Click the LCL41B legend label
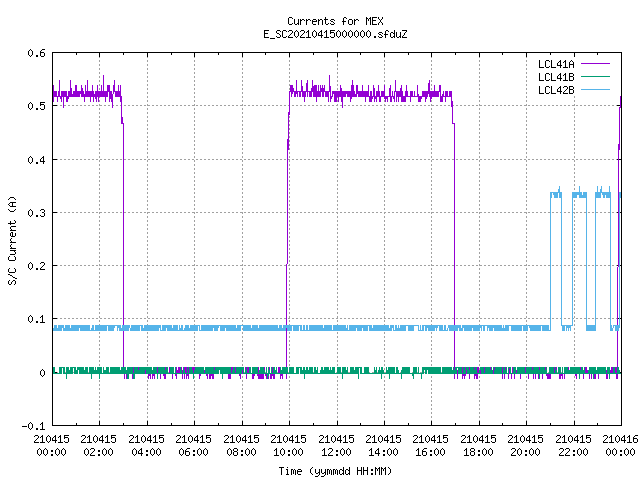Image resolution: width=640 pixels, height=480 pixels. coord(556,77)
